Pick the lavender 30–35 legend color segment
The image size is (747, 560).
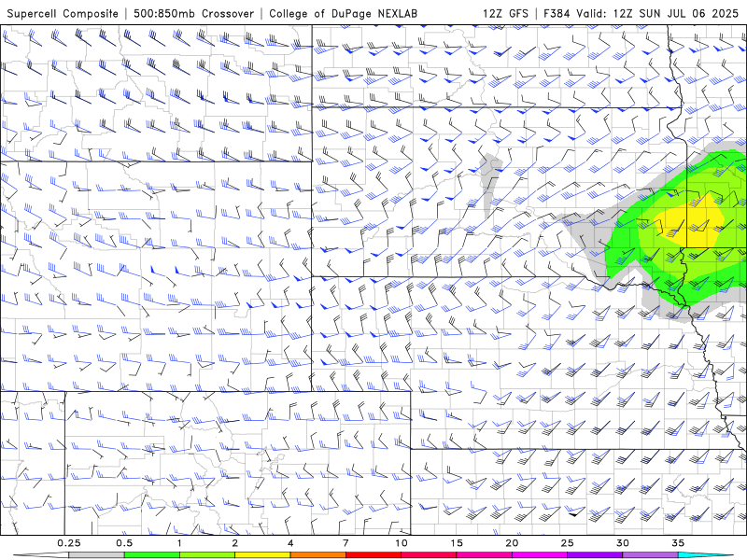point(650,555)
